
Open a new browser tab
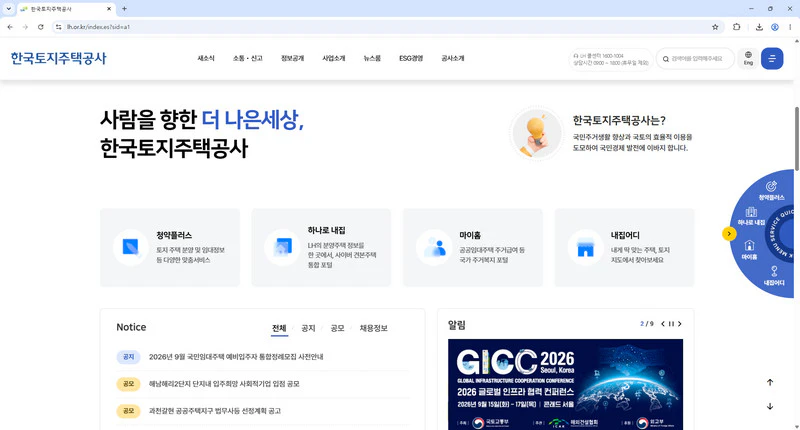tap(124, 9)
